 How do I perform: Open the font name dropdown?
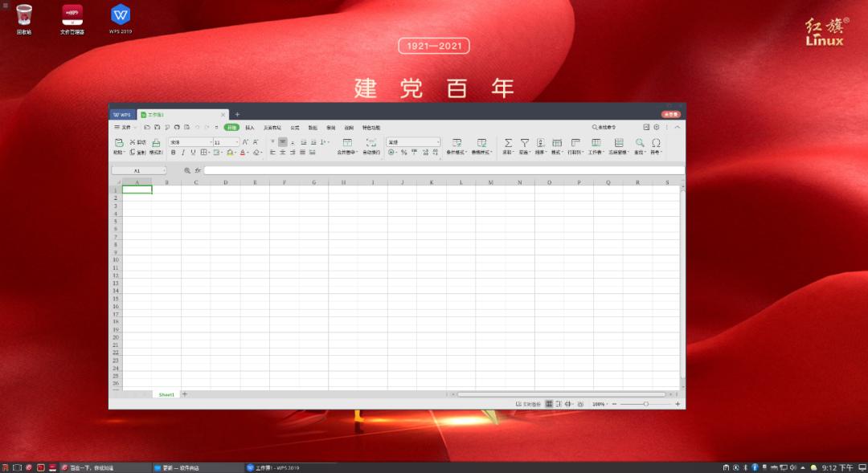(x=211, y=142)
